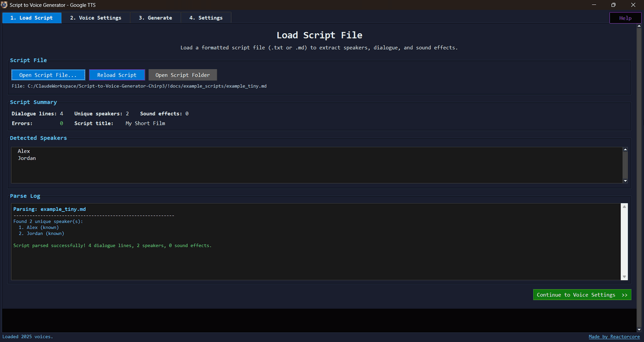The height and width of the screenshot is (342, 644).
Task: Go to the Generate tab
Action: pos(155,18)
